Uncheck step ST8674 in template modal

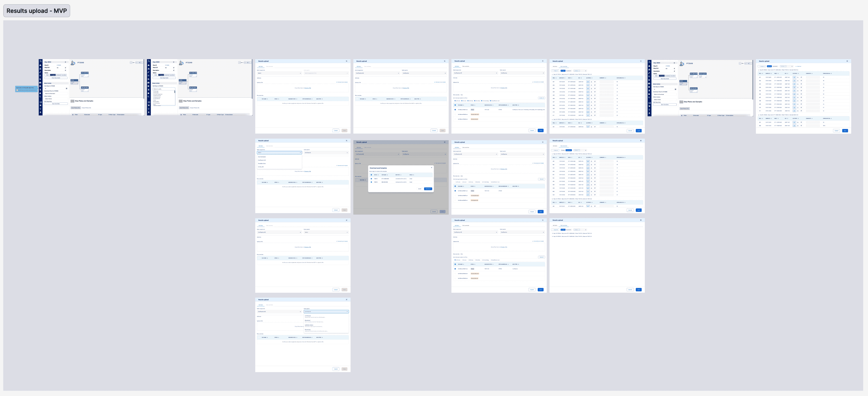pos(371,179)
